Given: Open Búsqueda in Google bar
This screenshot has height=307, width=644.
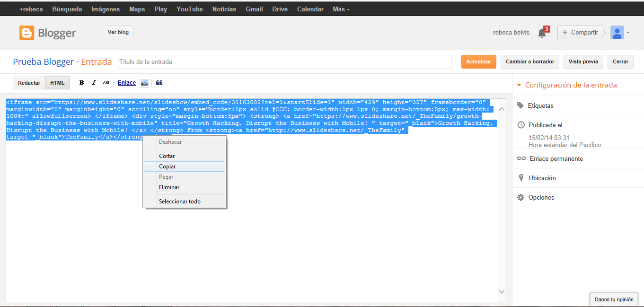Looking at the screenshot, I should (67, 9).
